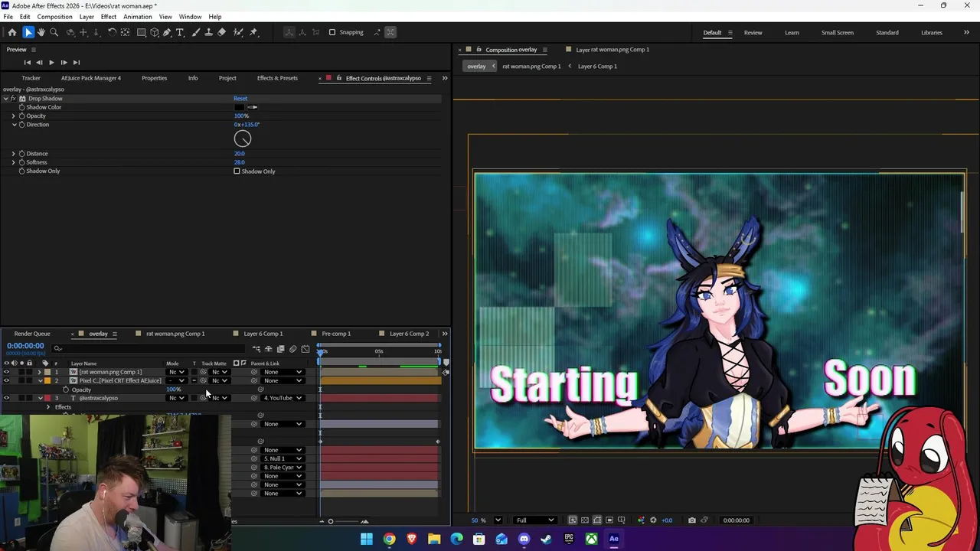Step to next frame in Preview panel

(64, 62)
